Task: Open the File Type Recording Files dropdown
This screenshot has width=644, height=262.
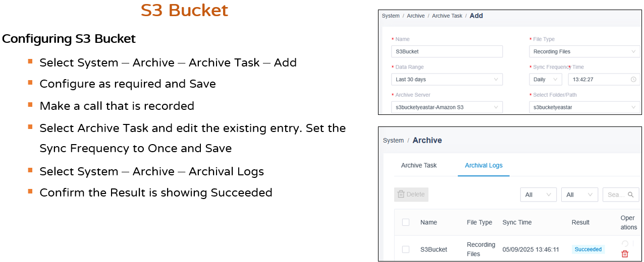Action: (x=584, y=51)
